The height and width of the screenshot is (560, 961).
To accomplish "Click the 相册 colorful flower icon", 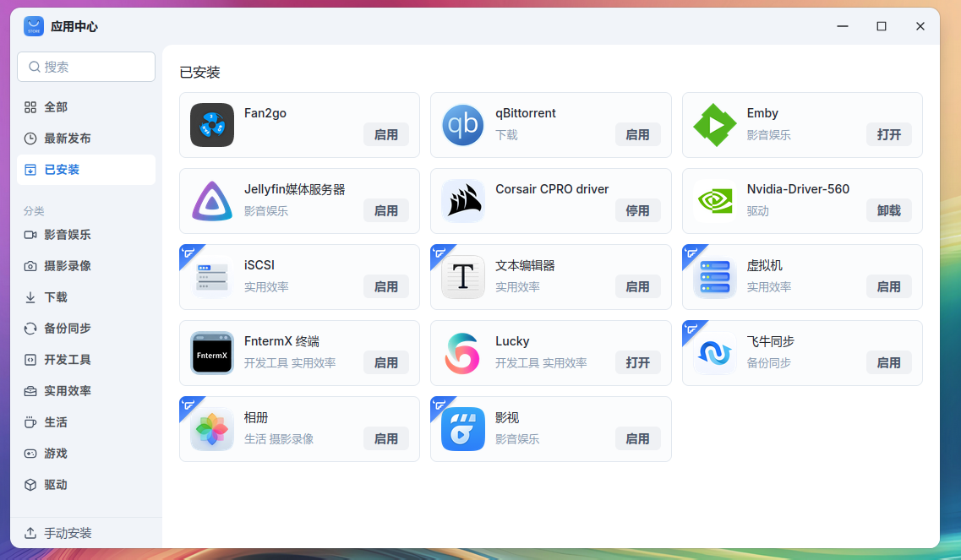I will [211, 428].
